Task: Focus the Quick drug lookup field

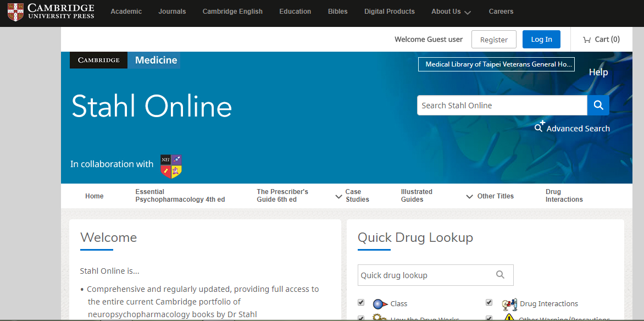Action: (x=435, y=275)
